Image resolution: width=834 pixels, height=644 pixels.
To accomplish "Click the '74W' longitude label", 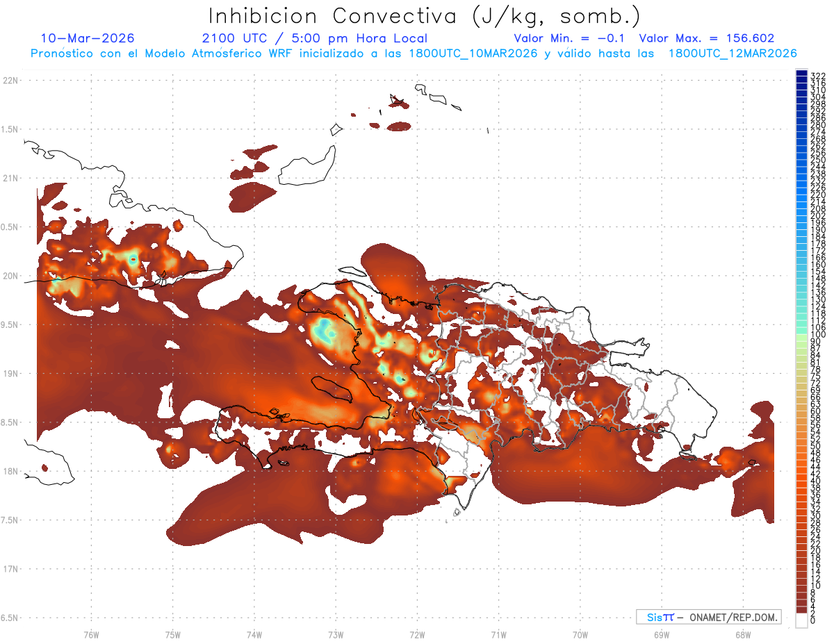I will [x=254, y=634].
